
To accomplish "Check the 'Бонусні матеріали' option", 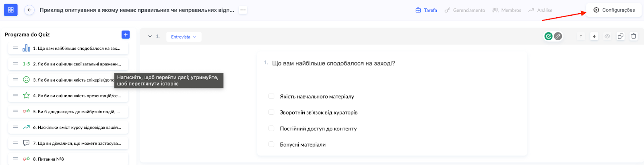I will click(271, 145).
